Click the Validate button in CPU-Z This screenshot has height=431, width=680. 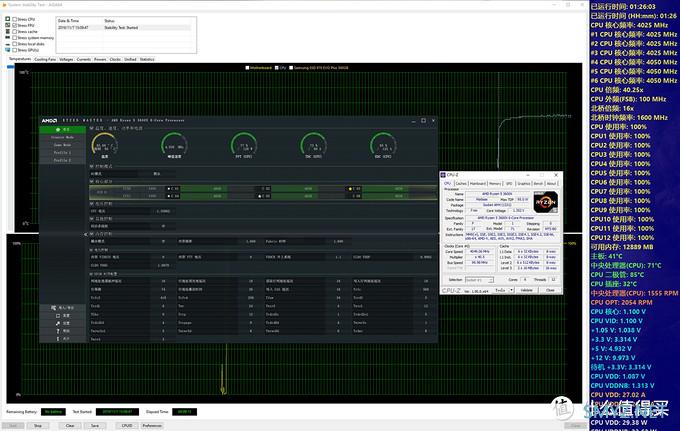click(x=526, y=290)
